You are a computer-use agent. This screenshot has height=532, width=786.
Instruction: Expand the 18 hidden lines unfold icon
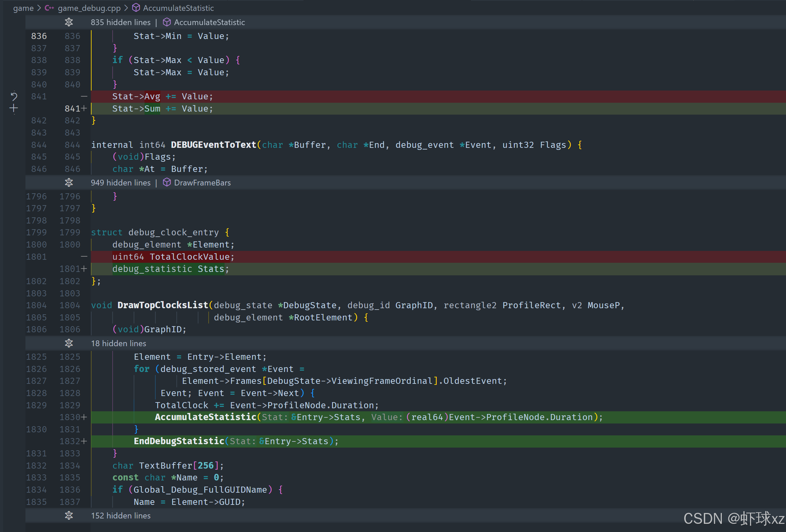point(69,343)
